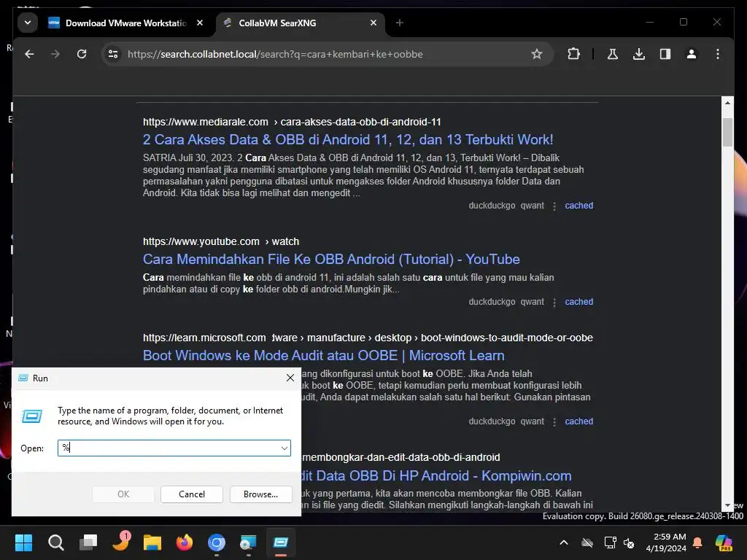This screenshot has height=560, width=747.
Task: Click the scrollbar up arrow
Action: point(727,102)
